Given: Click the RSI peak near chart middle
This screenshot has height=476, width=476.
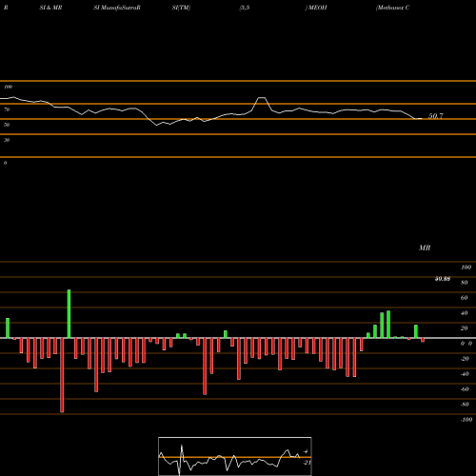Looking at the screenshot, I should point(261,98).
